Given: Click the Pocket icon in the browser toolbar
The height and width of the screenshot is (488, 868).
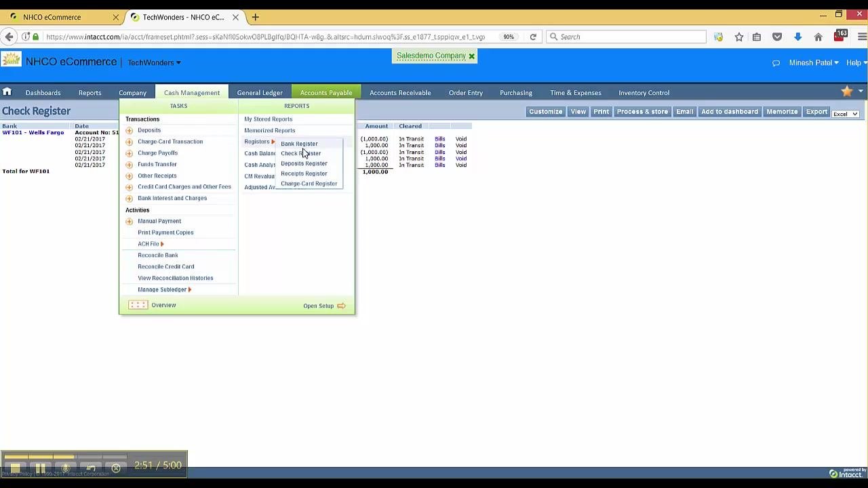Looking at the screenshot, I should [x=777, y=37].
